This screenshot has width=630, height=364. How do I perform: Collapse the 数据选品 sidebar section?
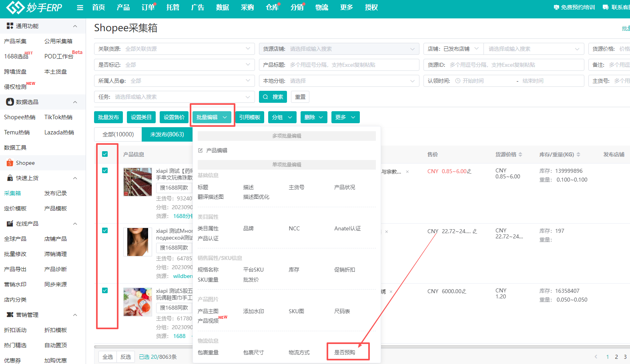click(x=75, y=102)
